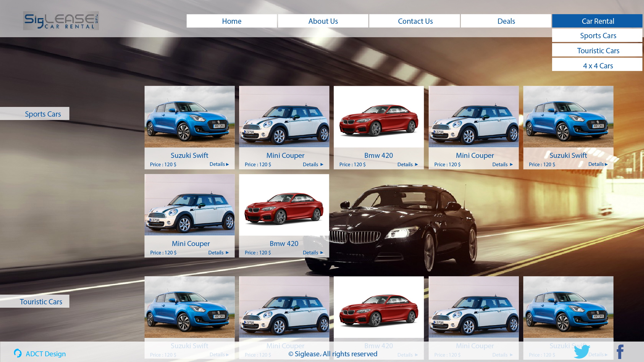Select Sports Cars from Car Rental dropdown
644x362 pixels.
pos(597,36)
